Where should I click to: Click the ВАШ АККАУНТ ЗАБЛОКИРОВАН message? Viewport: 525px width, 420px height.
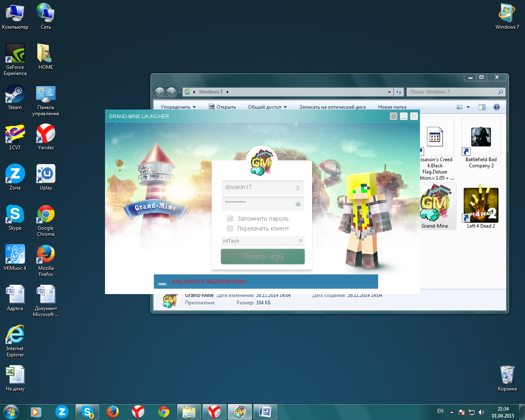click(209, 282)
